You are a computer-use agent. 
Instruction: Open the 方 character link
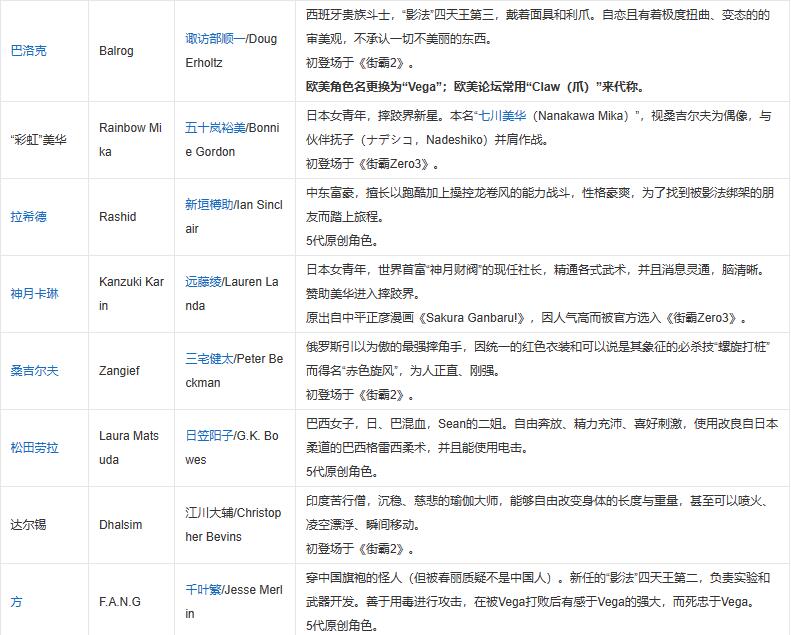point(16,602)
